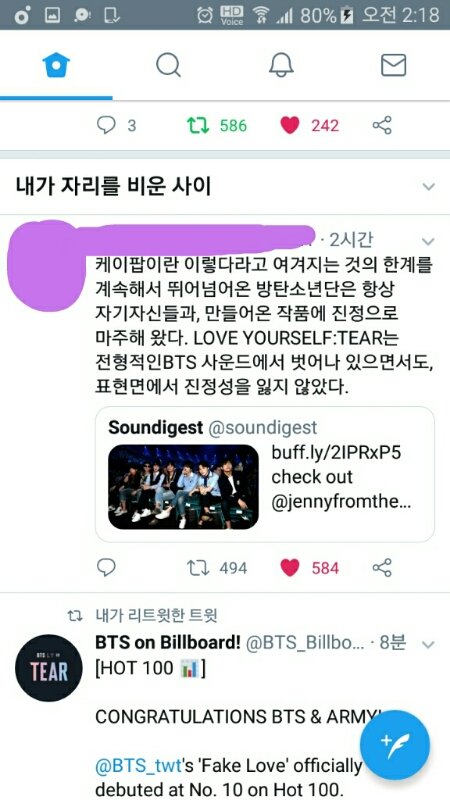Reply to the LOVE YOURSELF:TEAR tweet
Image resolution: width=450 pixels, height=800 pixels.
106,567
